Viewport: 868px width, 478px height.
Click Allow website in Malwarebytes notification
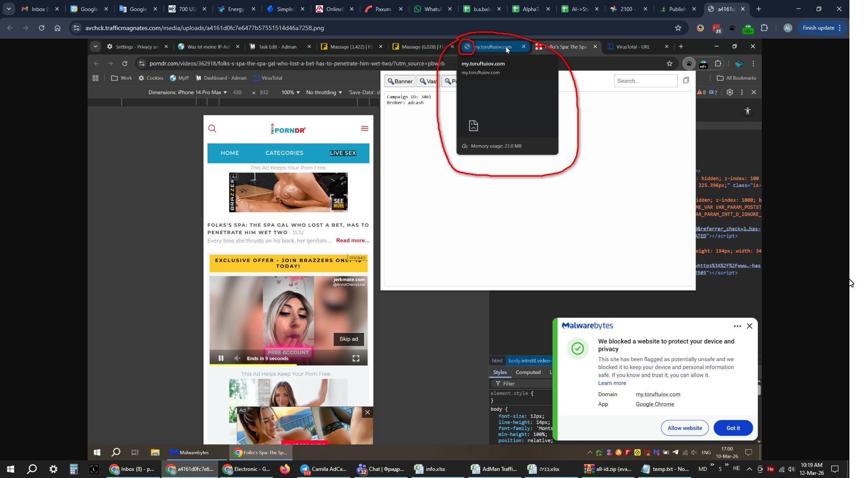684,428
